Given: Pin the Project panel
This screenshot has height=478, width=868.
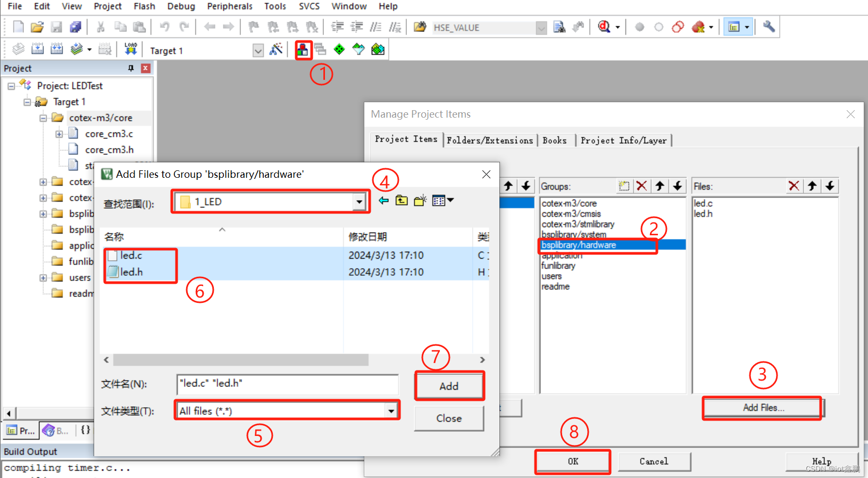Looking at the screenshot, I should [131, 68].
